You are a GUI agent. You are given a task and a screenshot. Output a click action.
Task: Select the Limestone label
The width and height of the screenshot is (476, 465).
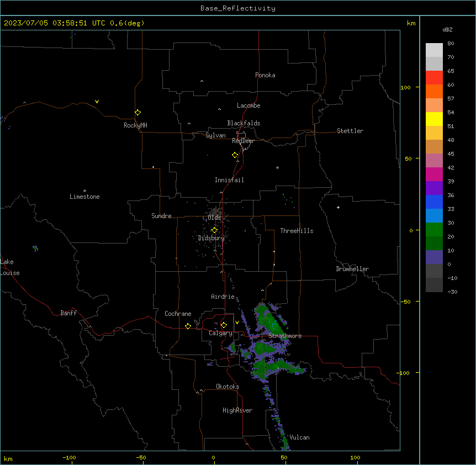84,197
